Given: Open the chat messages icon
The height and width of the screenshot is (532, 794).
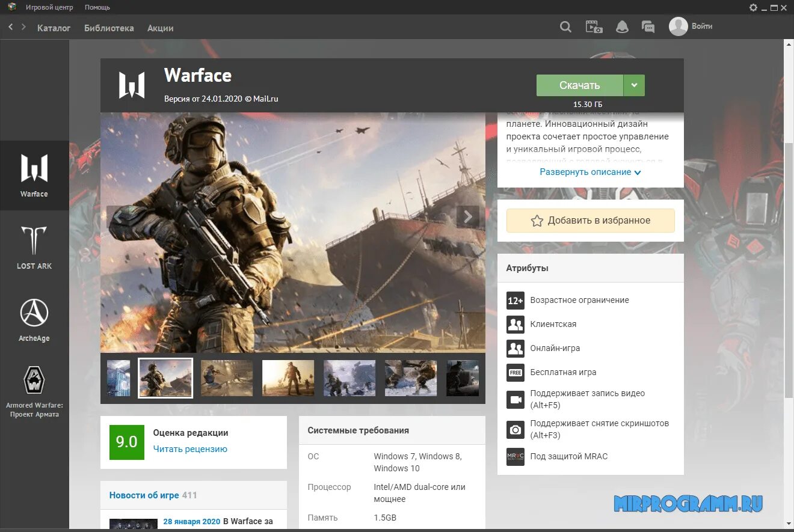Looking at the screenshot, I should tap(648, 27).
